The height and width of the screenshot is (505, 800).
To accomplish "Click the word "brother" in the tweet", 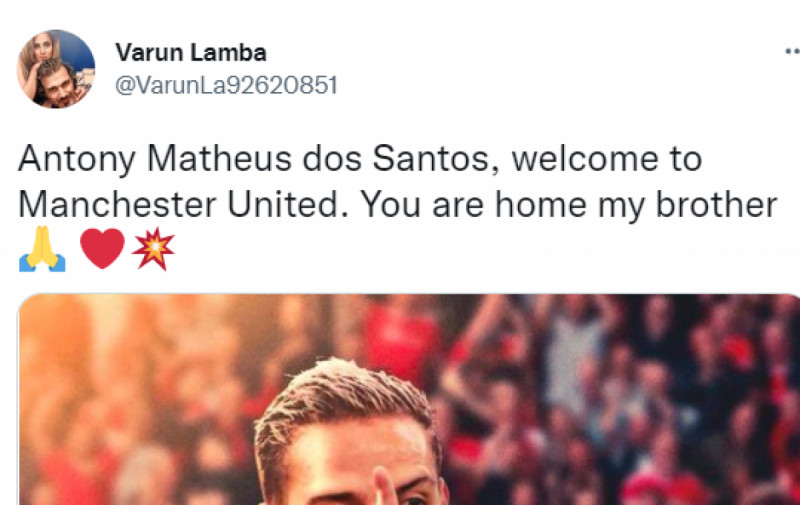I will (716, 205).
